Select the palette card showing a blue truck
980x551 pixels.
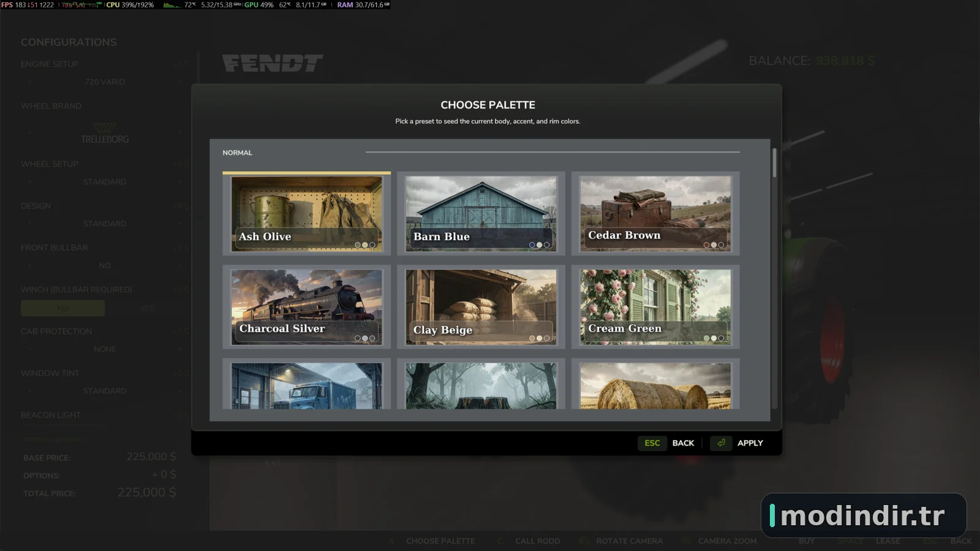[306, 384]
